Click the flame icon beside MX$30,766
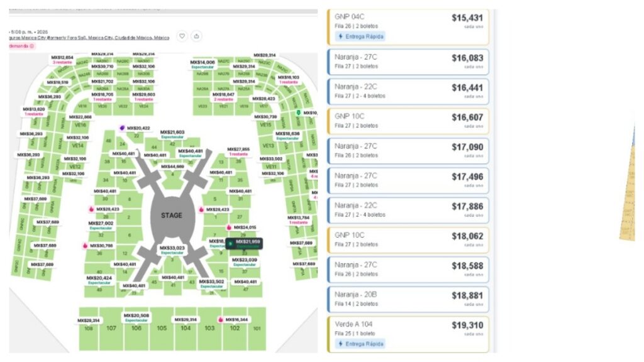The width and height of the screenshot is (644, 362). click(x=85, y=246)
